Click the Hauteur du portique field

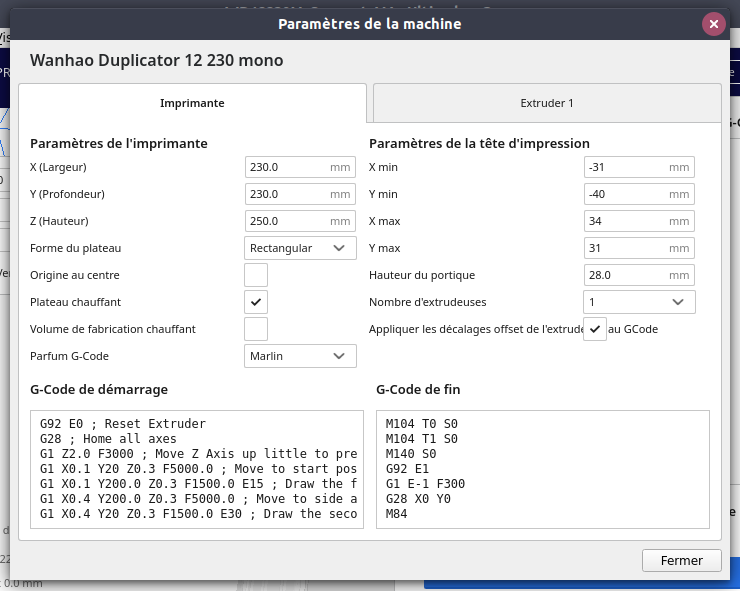tap(639, 275)
